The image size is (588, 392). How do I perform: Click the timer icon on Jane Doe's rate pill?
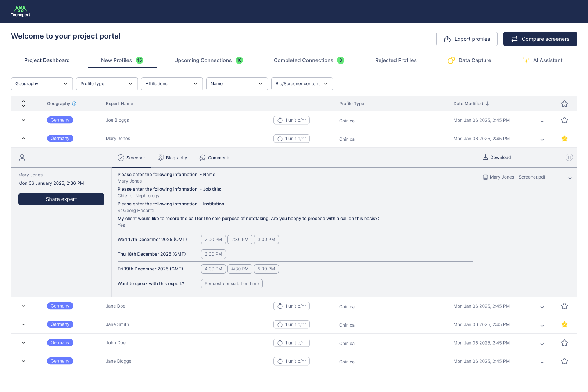[279, 306]
